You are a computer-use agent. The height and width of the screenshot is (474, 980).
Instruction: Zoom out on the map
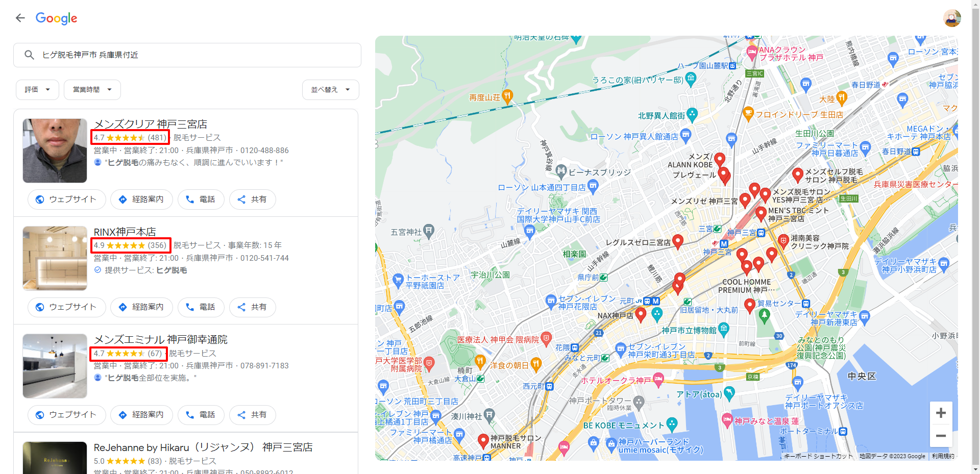(941, 436)
